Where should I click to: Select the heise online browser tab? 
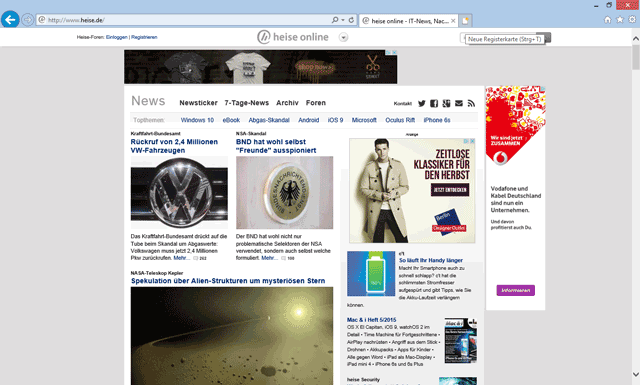click(408, 20)
